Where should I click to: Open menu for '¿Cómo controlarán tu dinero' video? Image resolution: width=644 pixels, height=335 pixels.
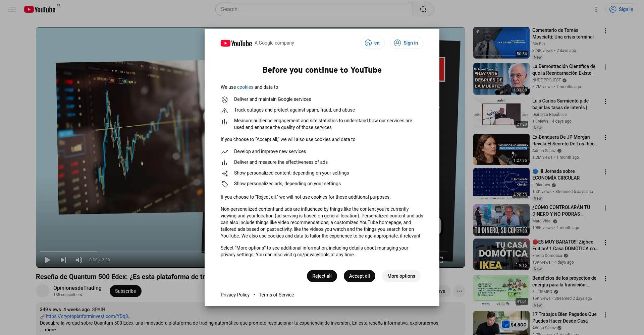605,208
